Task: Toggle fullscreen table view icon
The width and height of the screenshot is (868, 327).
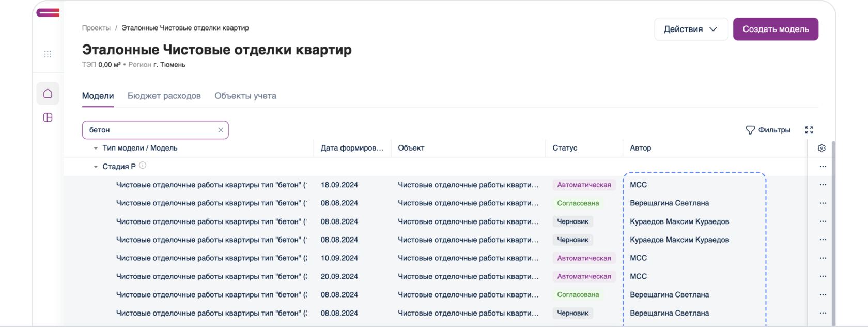Action: [809, 130]
